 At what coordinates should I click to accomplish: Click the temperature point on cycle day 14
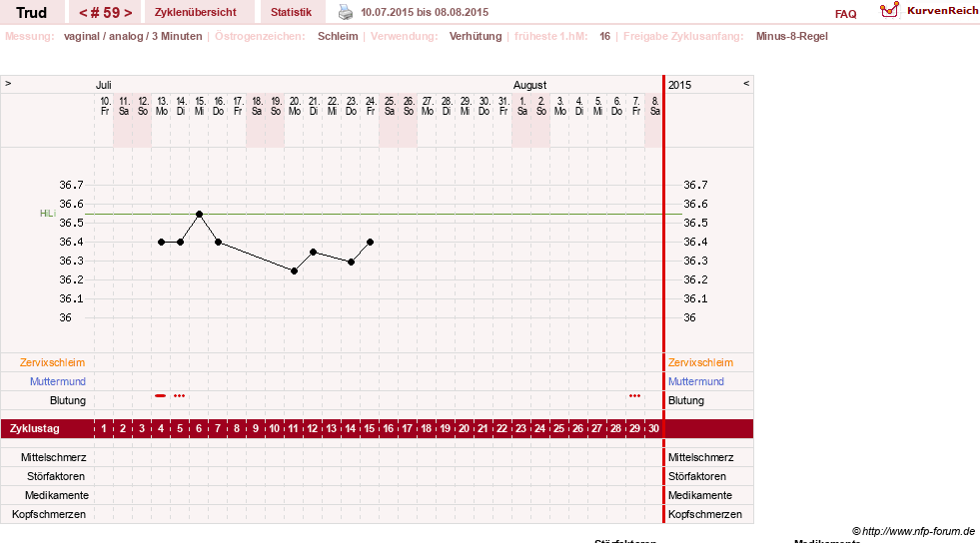(352, 263)
